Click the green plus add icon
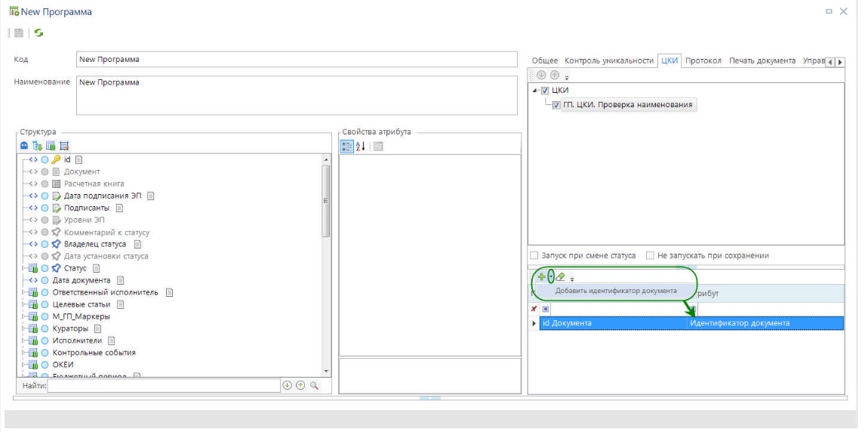 point(541,277)
